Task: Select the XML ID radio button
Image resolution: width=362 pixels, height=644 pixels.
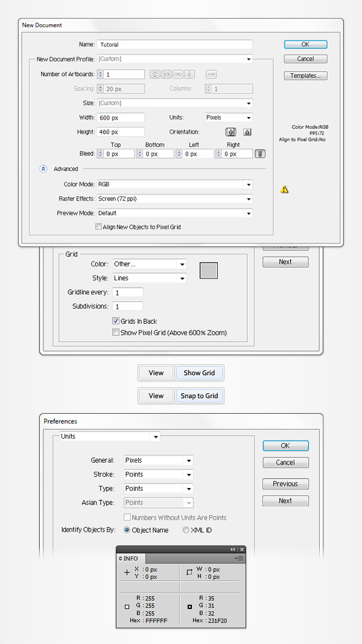Action: click(186, 530)
